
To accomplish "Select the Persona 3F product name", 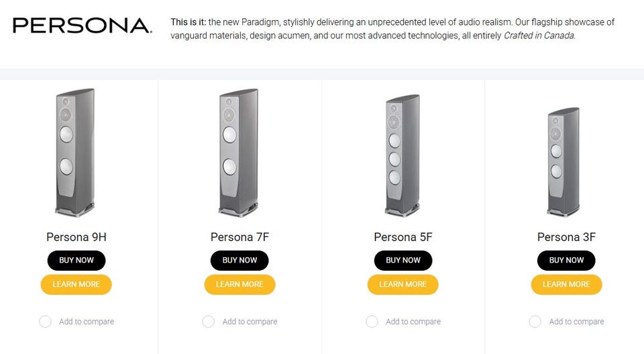I will 566,237.
